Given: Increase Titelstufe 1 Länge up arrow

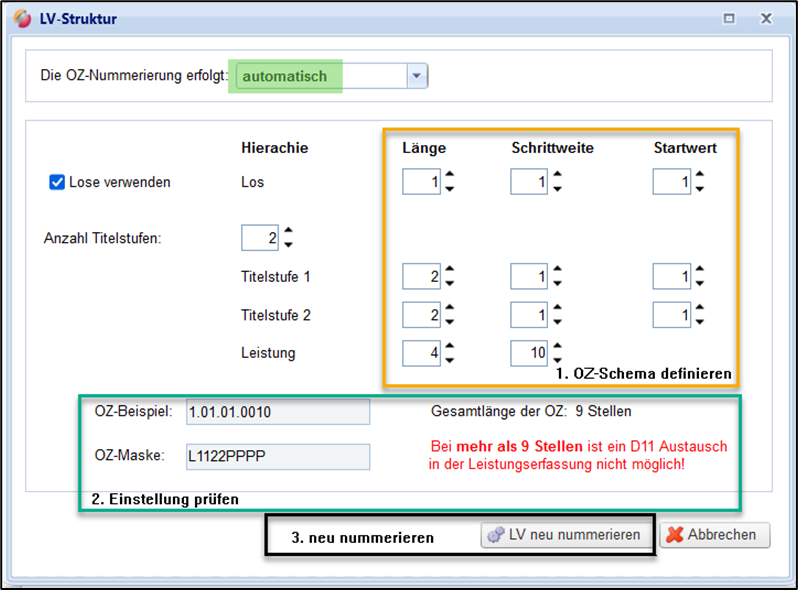Looking at the screenshot, I should (449, 269).
